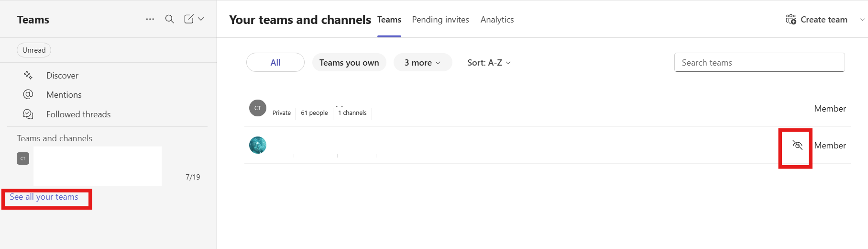Open Followed threads
The height and width of the screenshot is (249, 868).
[x=78, y=114]
